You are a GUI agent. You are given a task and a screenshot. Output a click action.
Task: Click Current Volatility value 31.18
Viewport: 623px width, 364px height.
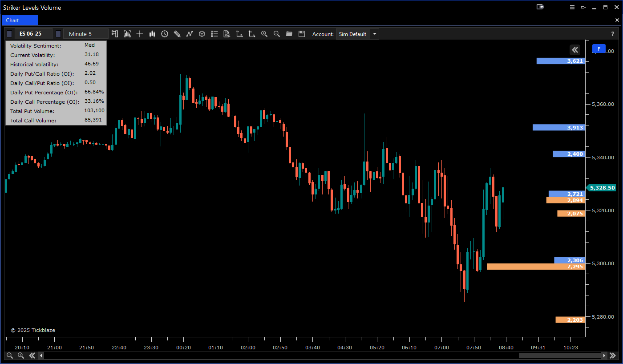tap(92, 54)
